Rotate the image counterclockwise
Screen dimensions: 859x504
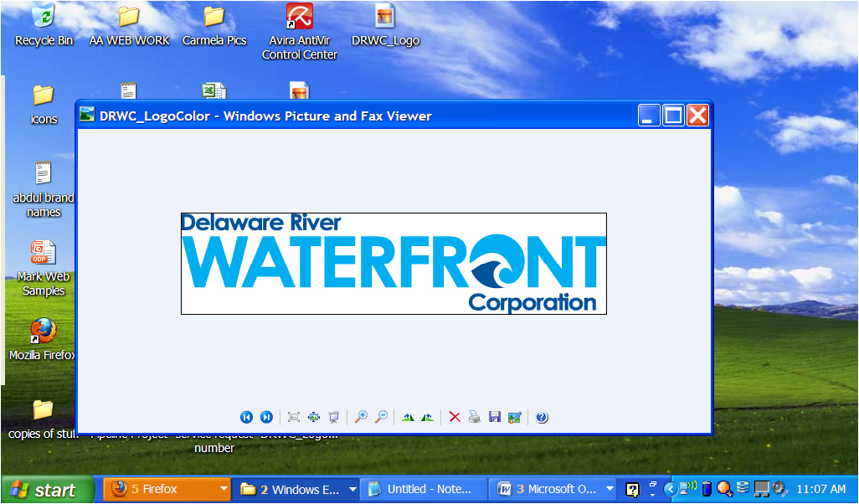point(428,417)
